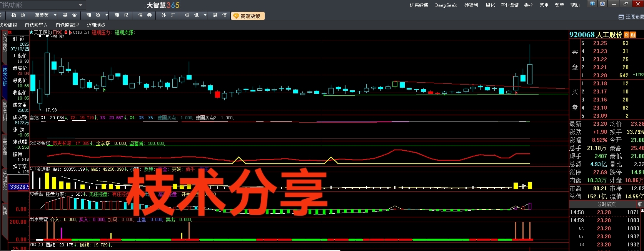This screenshot has width=644, height=251.
Task: Open the 债券 tab
Action: (x=145, y=15)
